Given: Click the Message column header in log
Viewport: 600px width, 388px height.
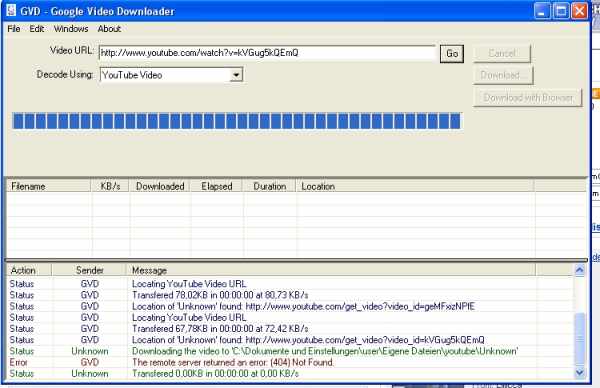Looking at the screenshot, I should pyautogui.click(x=331, y=270).
